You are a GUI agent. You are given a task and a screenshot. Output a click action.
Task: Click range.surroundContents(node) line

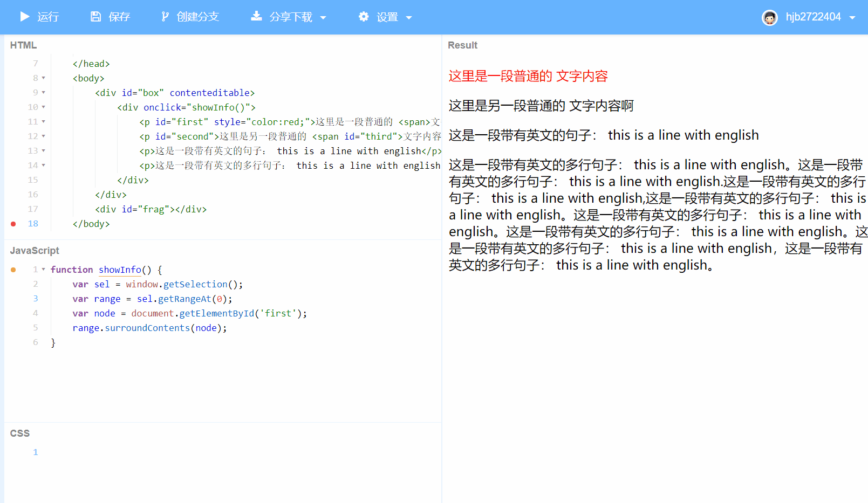click(150, 328)
